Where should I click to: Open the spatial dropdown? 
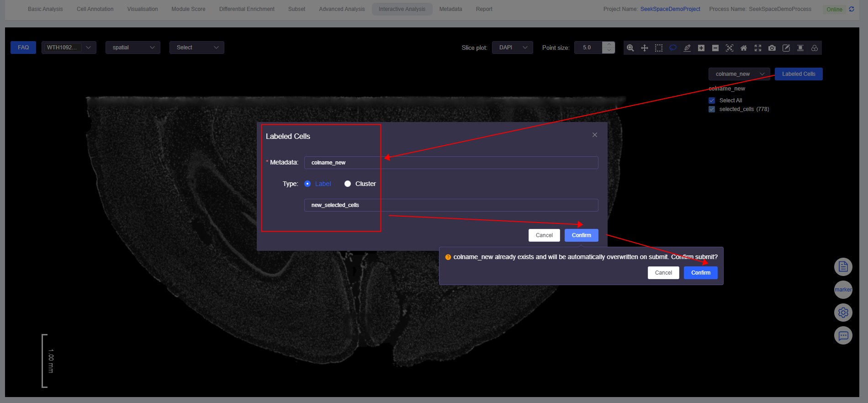click(132, 48)
